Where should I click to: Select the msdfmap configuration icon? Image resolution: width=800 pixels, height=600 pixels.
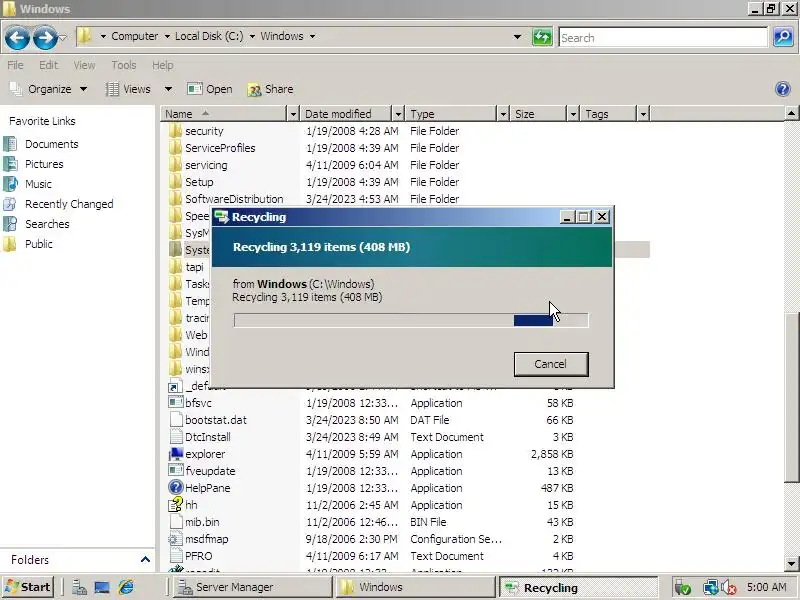pos(176,538)
